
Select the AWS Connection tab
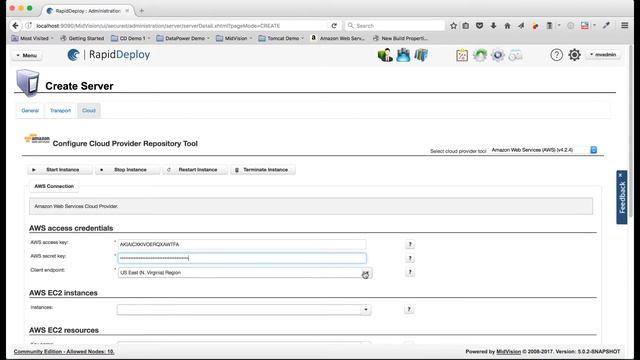point(54,186)
